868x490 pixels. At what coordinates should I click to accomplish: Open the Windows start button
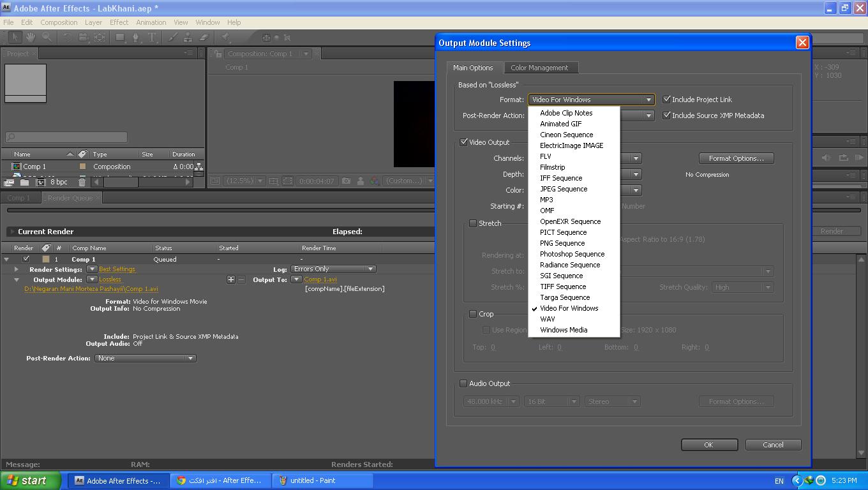(31, 480)
